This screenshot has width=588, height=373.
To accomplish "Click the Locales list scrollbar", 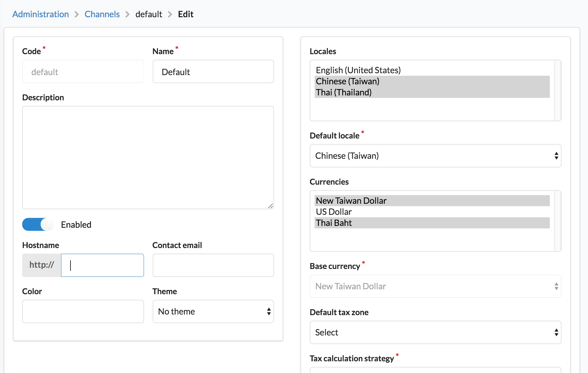I will tap(557, 90).
